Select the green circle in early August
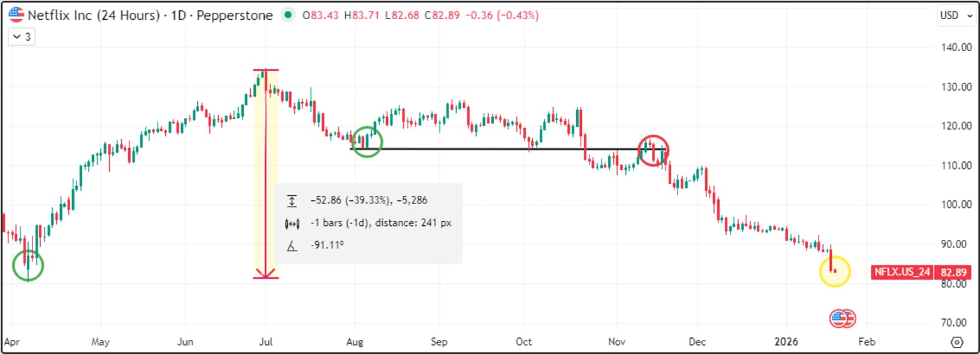Viewport: 980px width, 354px height. [367, 141]
